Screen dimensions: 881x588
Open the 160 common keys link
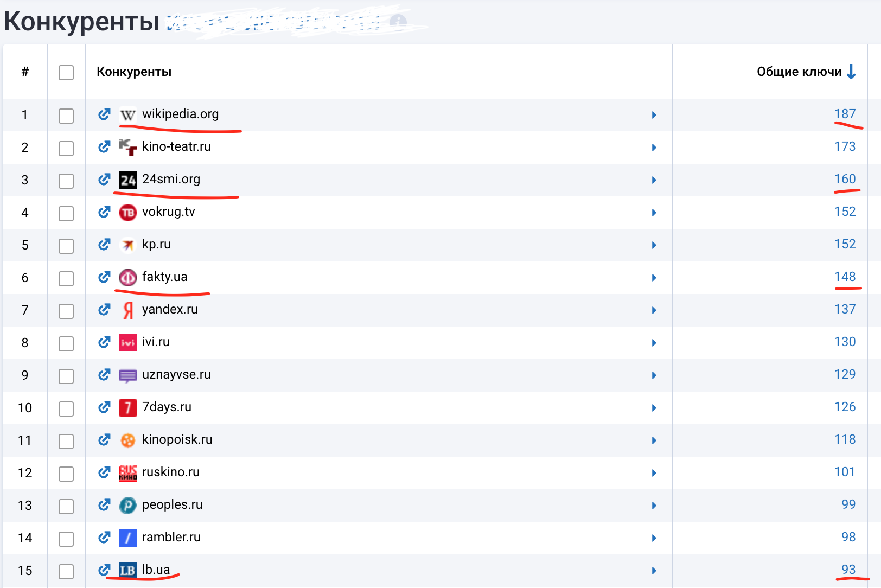pyautogui.click(x=845, y=179)
